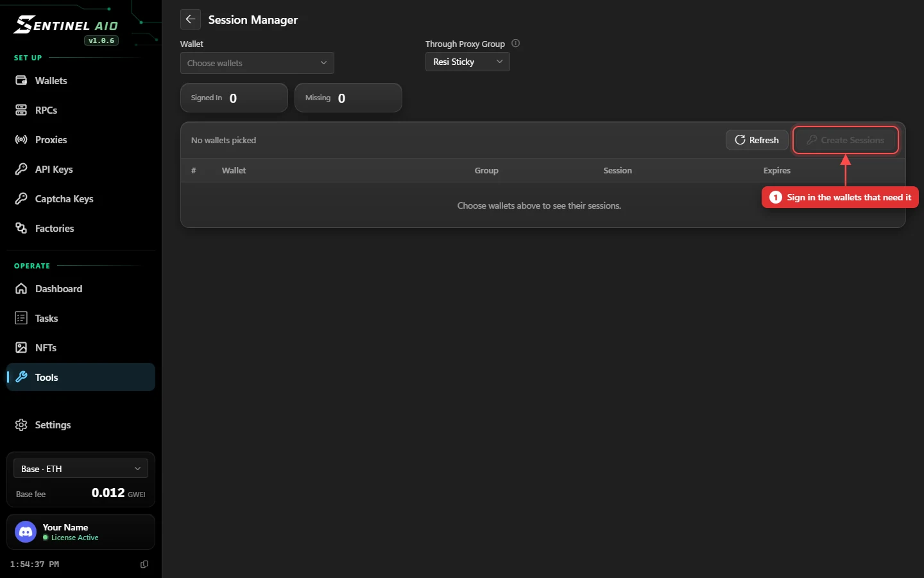Click the Sentinel AIO logo

click(66, 25)
